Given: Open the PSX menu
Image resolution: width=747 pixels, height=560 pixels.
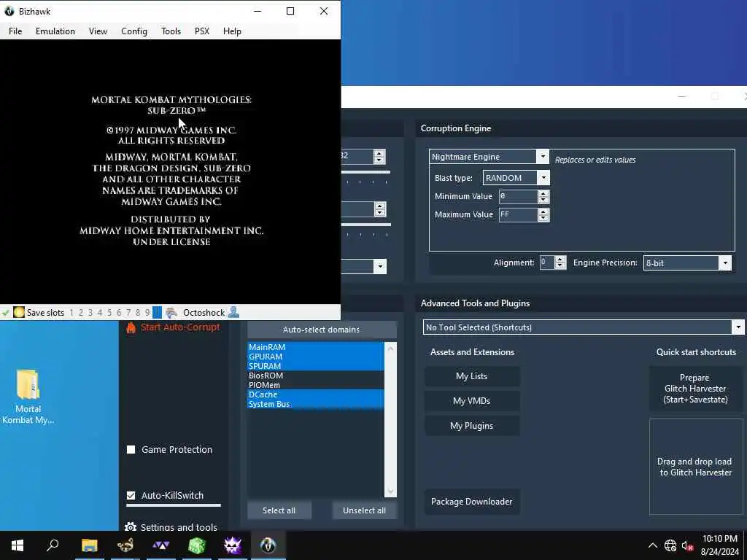Looking at the screenshot, I should pos(202,31).
